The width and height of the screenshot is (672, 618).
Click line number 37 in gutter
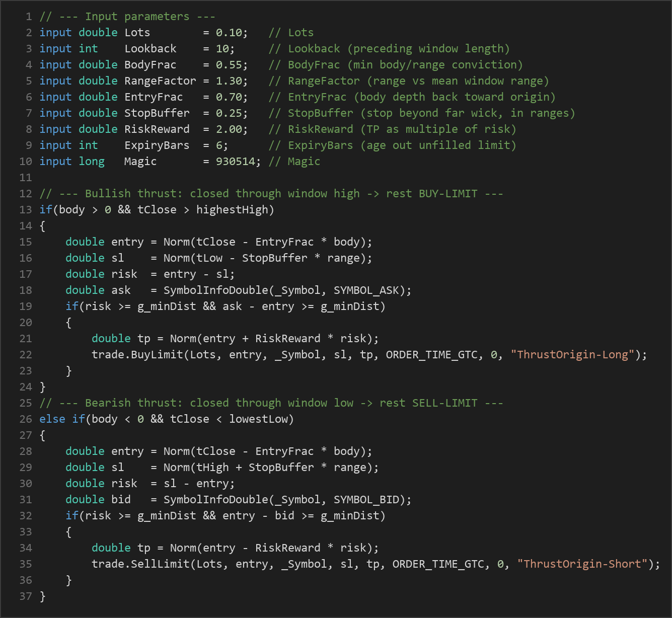click(26, 596)
